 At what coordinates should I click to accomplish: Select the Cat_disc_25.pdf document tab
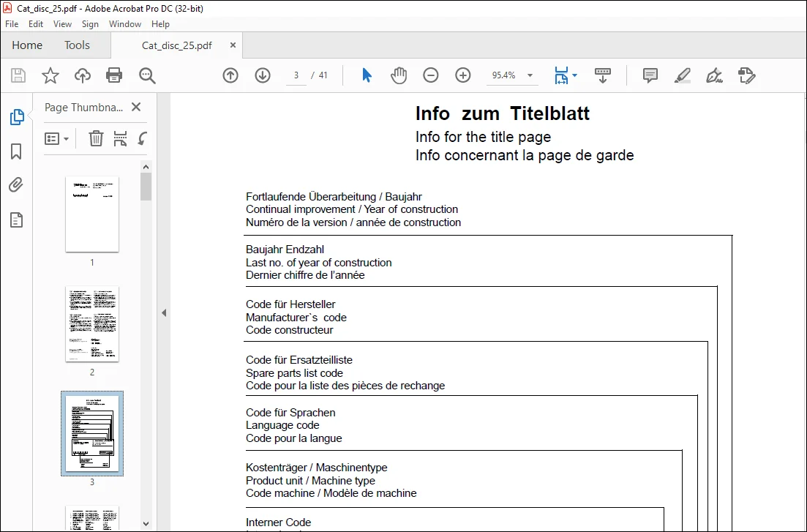pyautogui.click(x=176, y=45)
